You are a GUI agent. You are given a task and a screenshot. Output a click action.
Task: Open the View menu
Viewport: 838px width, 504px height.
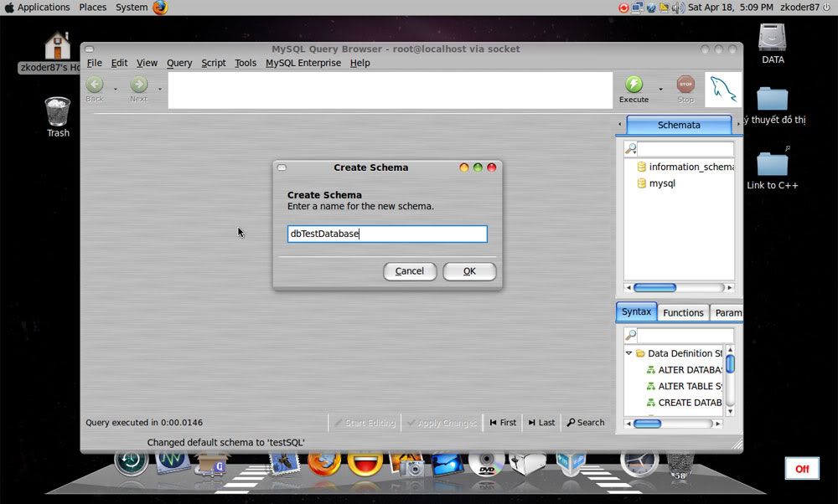pyautogui.click(x=147, y=63)
